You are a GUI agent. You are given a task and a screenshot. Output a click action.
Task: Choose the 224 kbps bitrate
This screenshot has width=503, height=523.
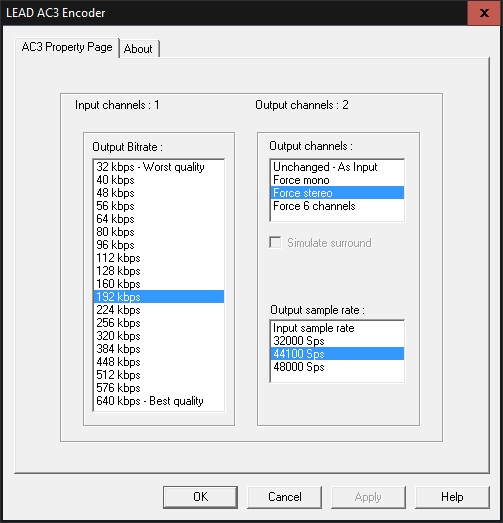[x=159, y=310]
